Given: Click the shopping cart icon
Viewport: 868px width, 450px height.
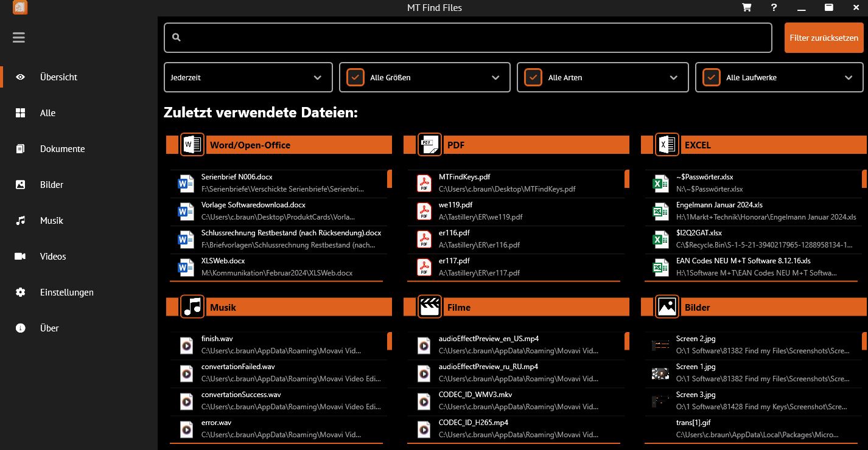Looking at the screenshot, I should 747,8.
